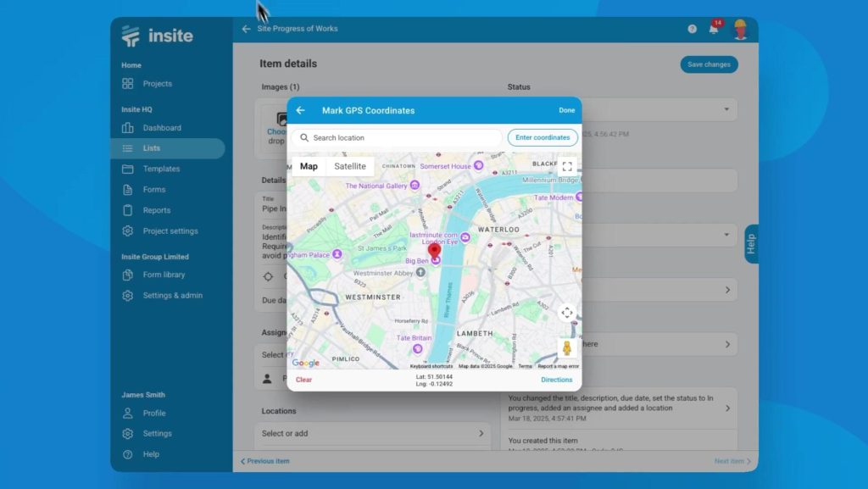Open the help question mark icon in top bar
This screenshot has width=868, height=489.
[x=692, y=28]
